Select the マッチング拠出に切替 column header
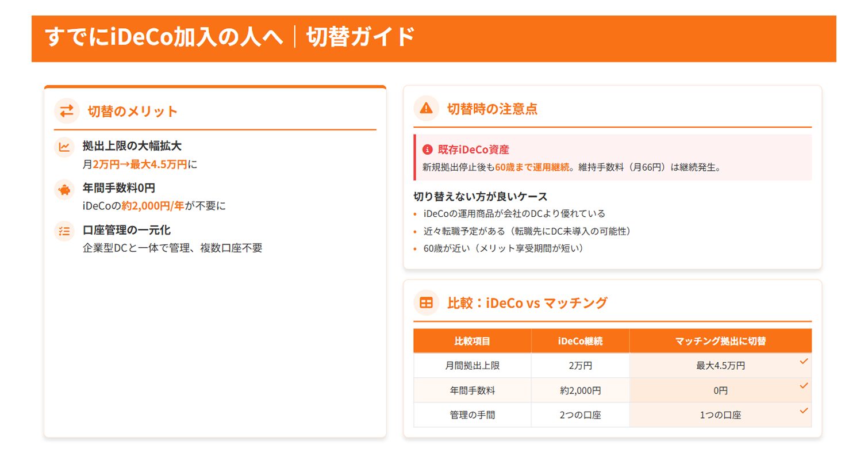This screenshot has width=868, height=460. coord(720,341)
